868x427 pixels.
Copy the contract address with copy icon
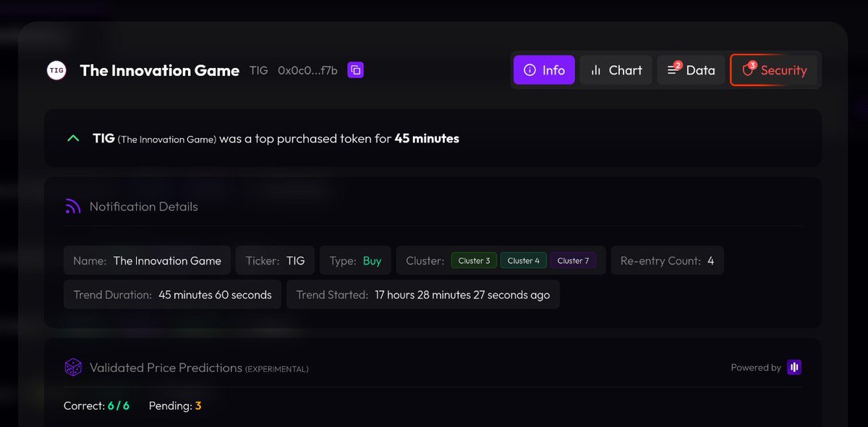356,70
